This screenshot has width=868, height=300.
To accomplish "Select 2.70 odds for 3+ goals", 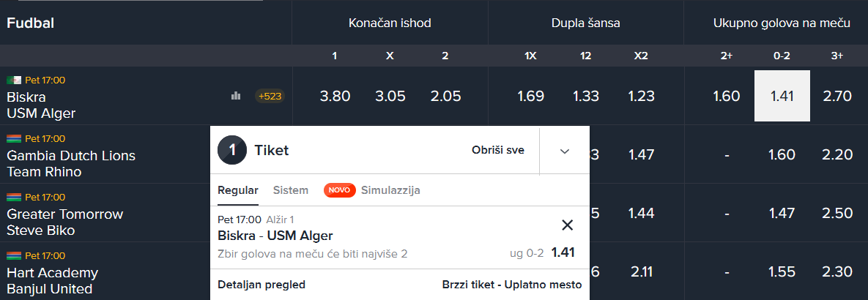I will 837,96.
